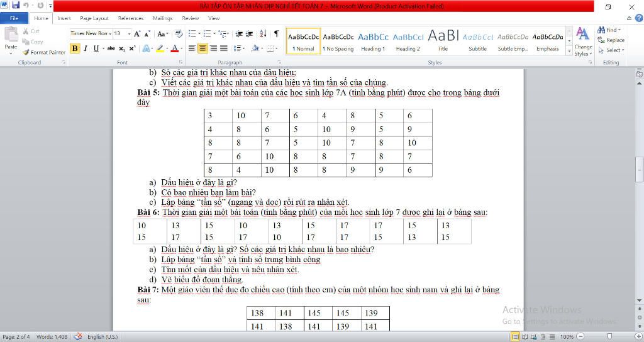644x342 pixels.
Task: Decrease the paragraph indent
Action: (239, 34)
